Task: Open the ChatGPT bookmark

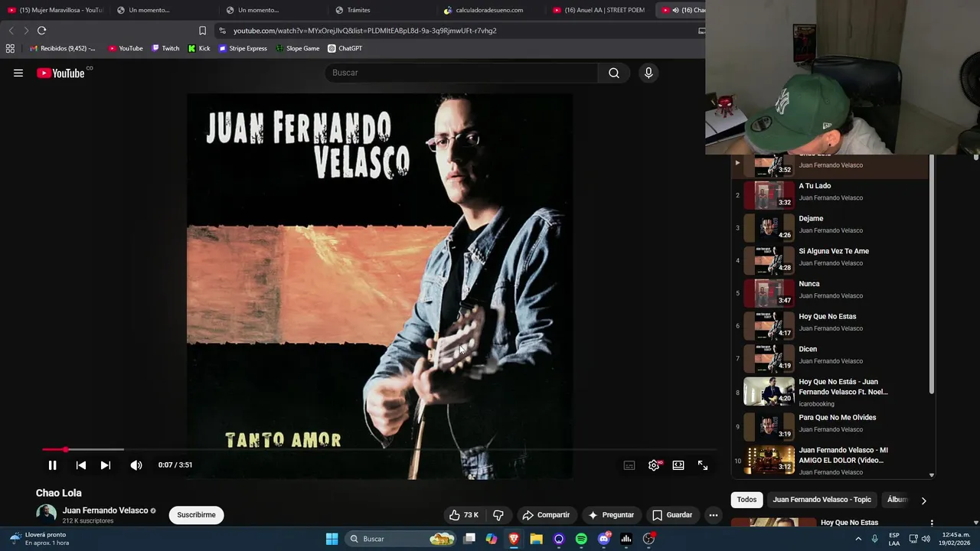Action: pos(345,48)
